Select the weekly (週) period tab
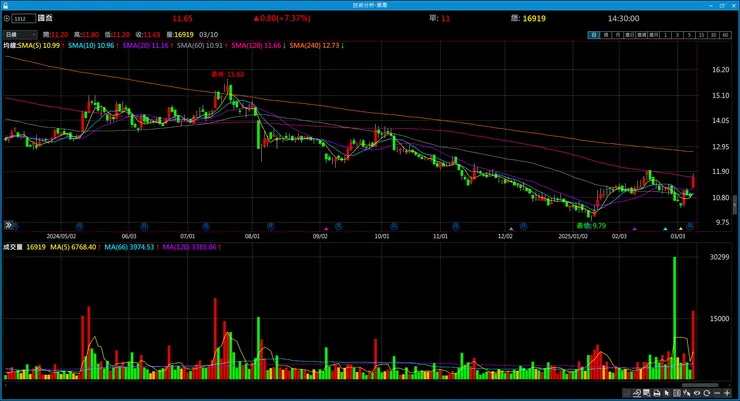The height and width of the screenshot is (401, 740). tap(606, 35)
